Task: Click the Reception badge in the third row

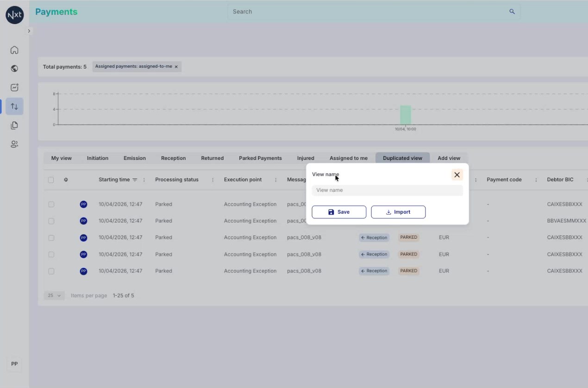Action: coord(374,238)
